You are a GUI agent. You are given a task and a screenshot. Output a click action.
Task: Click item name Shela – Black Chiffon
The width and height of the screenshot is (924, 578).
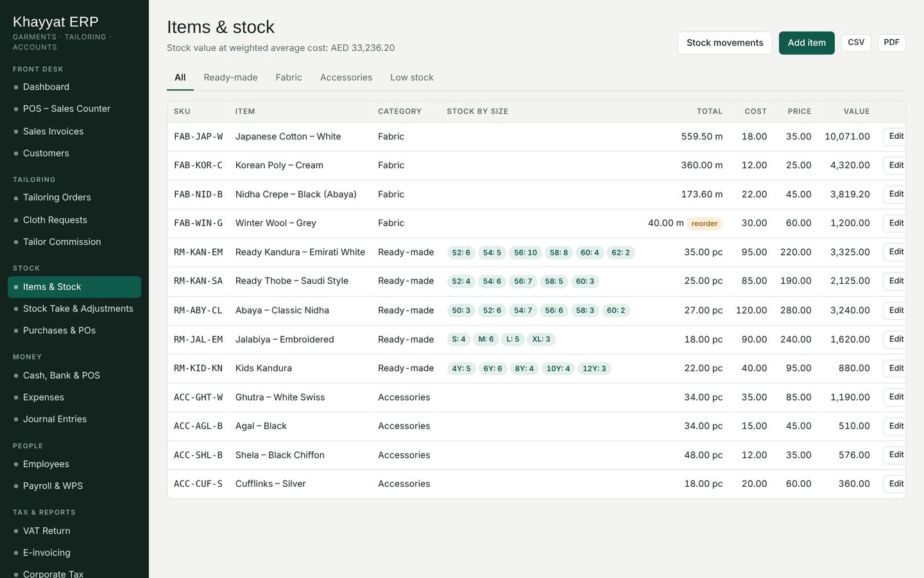(280, 455)
